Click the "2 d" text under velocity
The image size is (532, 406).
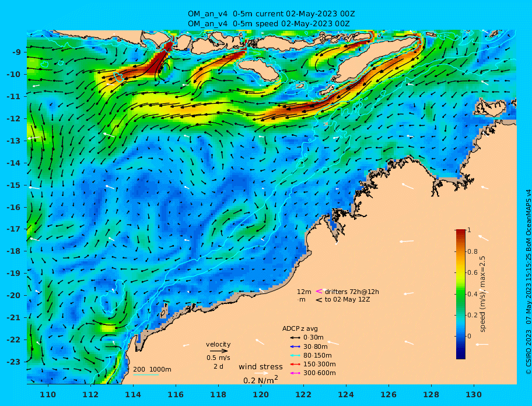tap(218, 367)
